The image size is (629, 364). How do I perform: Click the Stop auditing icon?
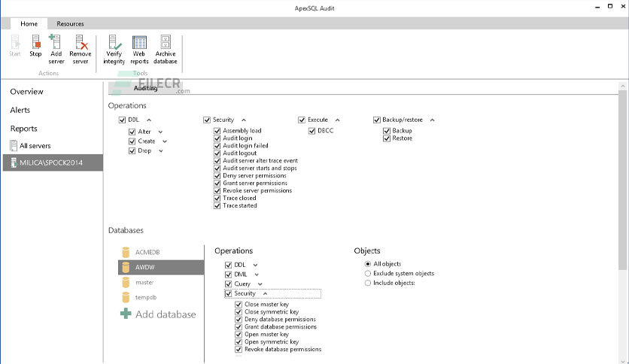[x=35, y=41]
